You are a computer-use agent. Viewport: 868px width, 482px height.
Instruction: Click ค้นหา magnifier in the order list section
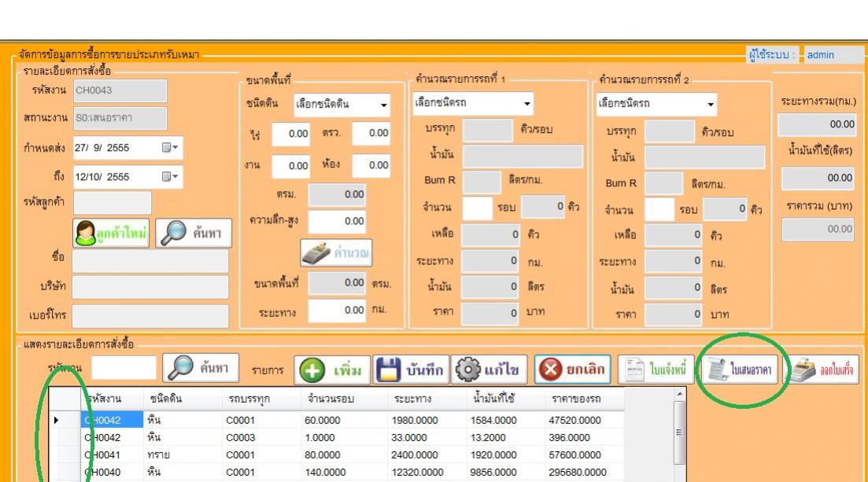(x=201, y=368)
